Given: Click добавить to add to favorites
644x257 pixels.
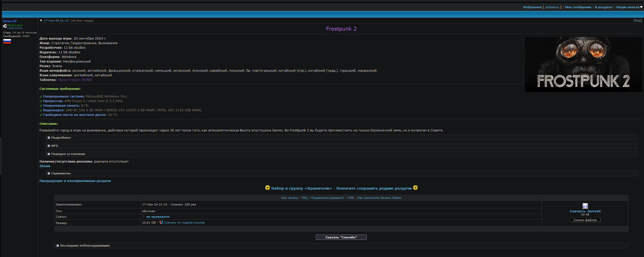Looking at the screenshot, I should coord(552,7).
